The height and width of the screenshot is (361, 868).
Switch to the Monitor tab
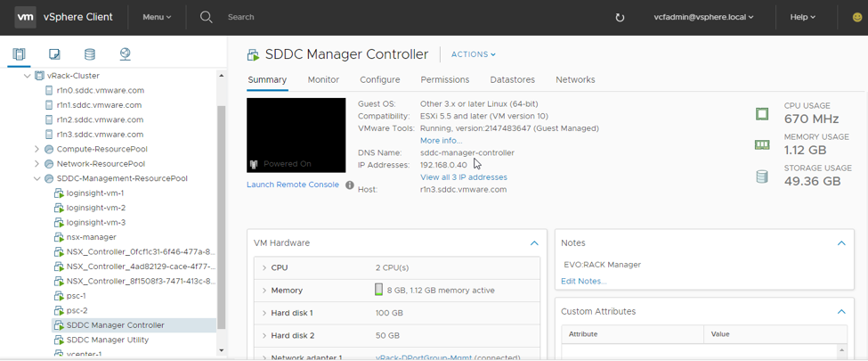pyautogui.click(x=323, y=79)
